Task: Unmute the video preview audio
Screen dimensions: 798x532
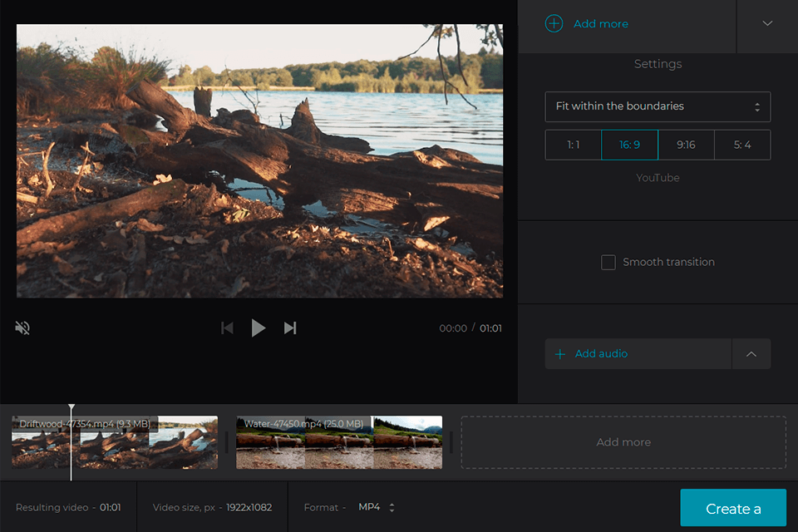Action: (22, 328)
